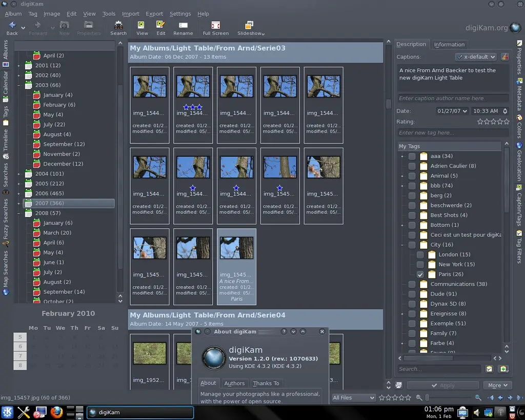Image resolution: width=525 pixels, height=420 pixels.
Task: Switch to the Information tab
Action: pos(450,44)
